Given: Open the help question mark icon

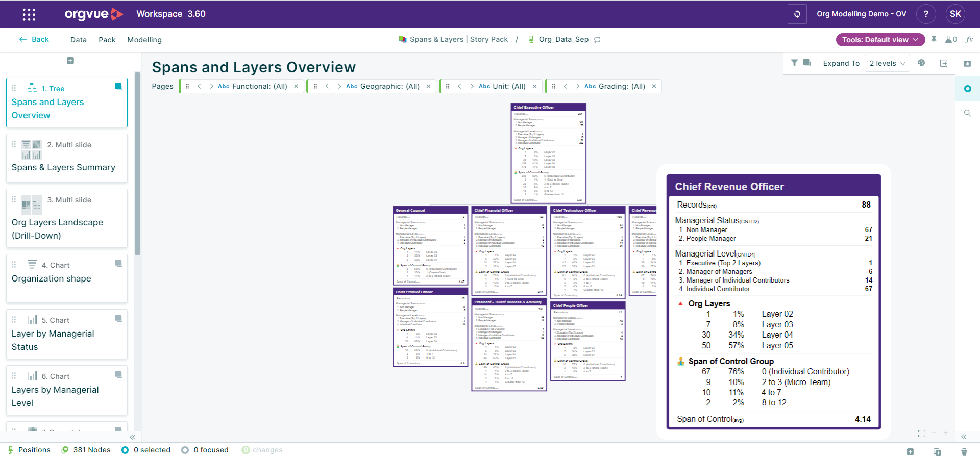Looking at the screenshot, I should point(926,14).
